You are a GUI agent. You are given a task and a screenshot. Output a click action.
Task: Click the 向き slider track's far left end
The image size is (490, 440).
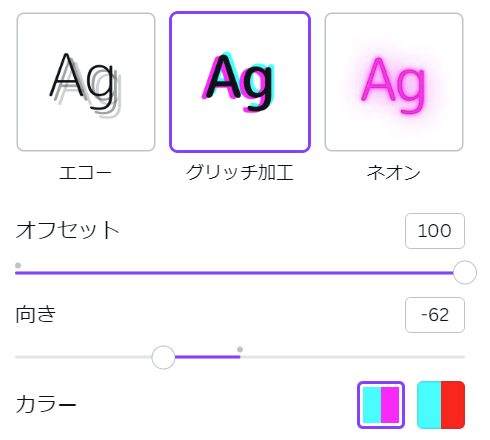pos(17,357)
